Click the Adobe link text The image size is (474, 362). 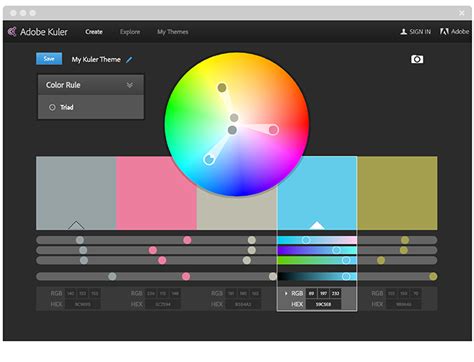[460, 32]
